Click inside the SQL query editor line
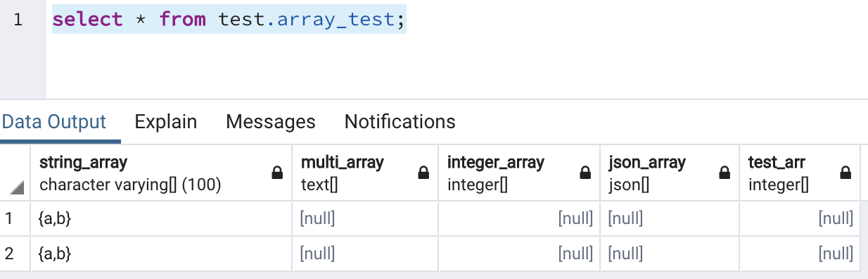This screenshot has width=868, height=279. coord(229,19)
